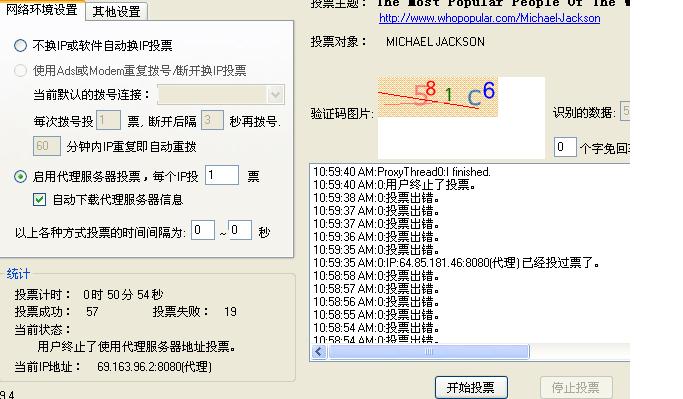Click the 开始投票 button

[471, 387]
